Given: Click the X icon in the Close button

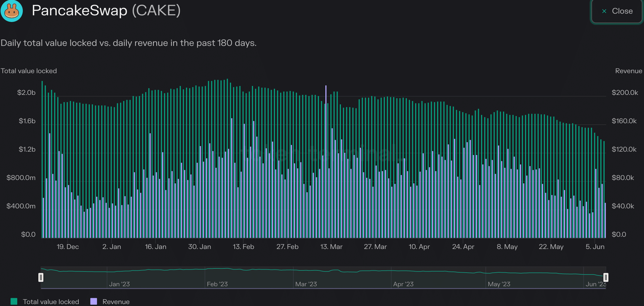Looking at the screenshot, I should pyautogui.click(x=604, y=11).
